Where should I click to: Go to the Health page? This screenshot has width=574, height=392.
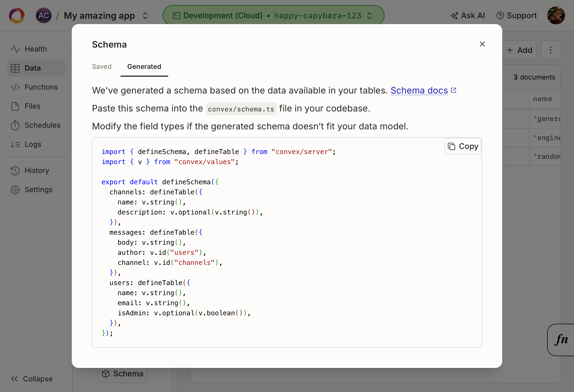[x=36, y=49]
